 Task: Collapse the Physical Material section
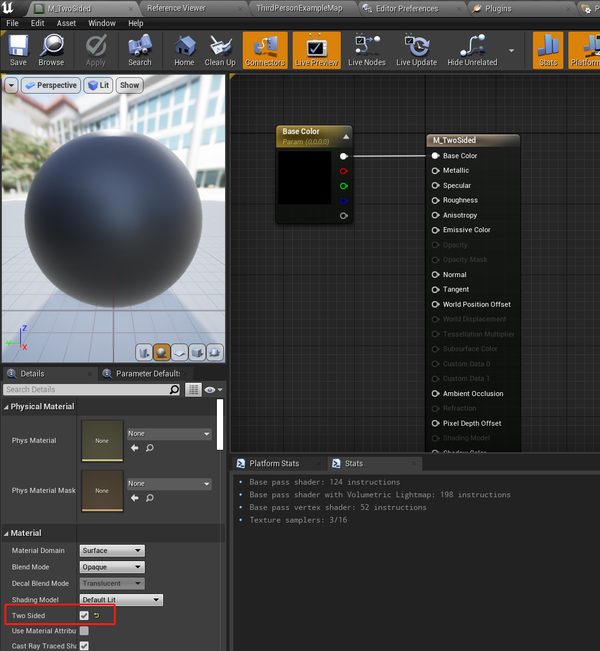click(6, 407)
